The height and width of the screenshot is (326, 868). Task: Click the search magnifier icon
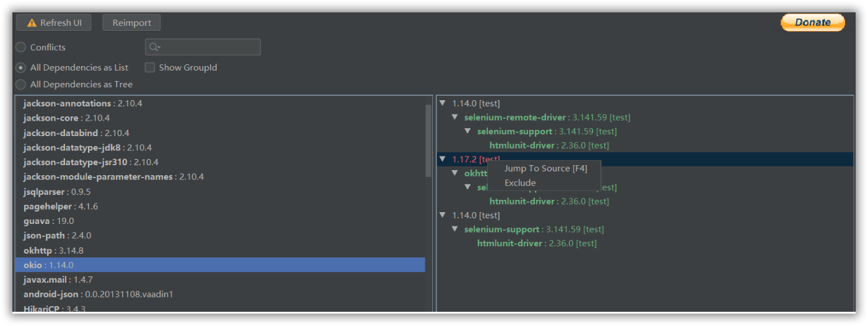(154, 47)
